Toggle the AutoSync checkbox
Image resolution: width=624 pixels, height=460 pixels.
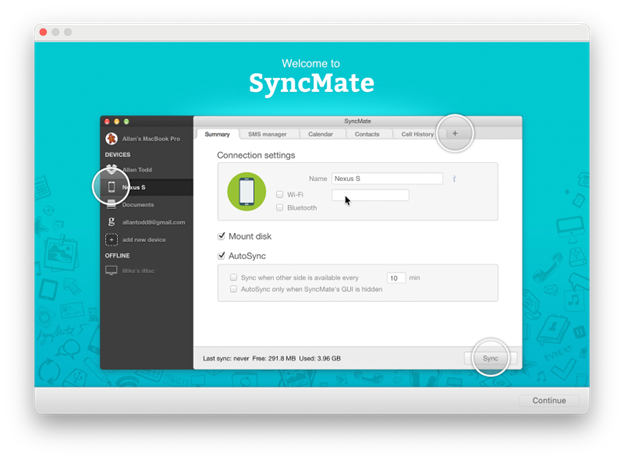[x=222, y=255]
